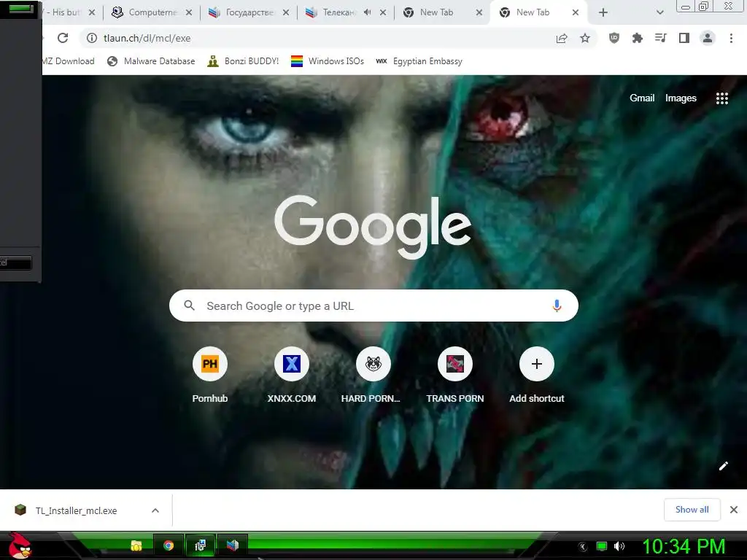Toggle the side panel icon
Viewport: 747px width, 560px height.
(x=684, y=38)
